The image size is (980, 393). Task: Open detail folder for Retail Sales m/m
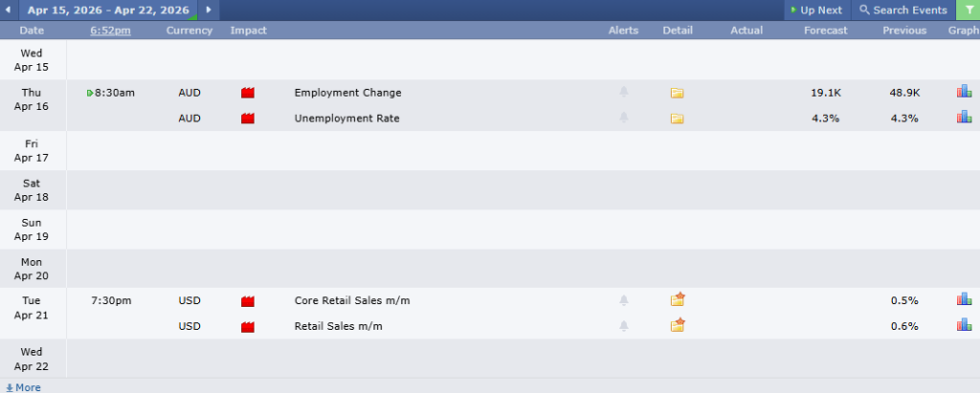tap(678, 325)
